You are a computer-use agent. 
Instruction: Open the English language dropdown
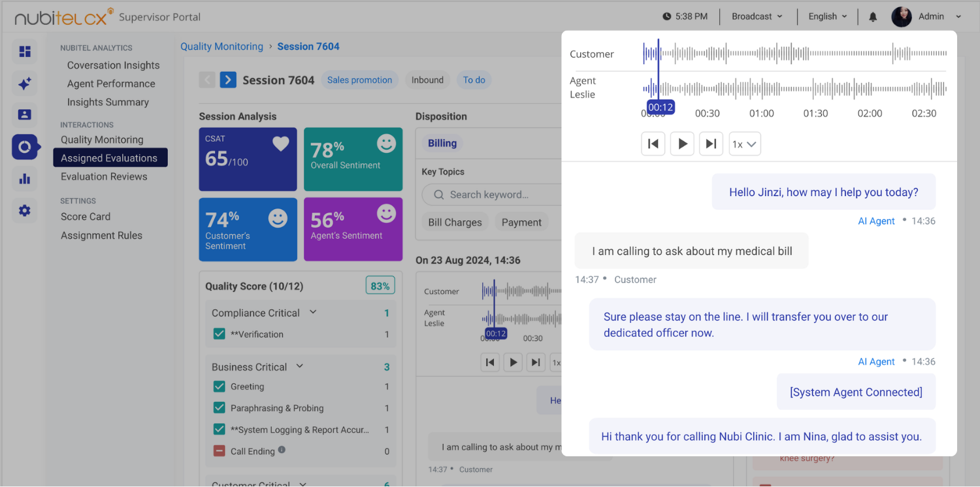[828, 16]
